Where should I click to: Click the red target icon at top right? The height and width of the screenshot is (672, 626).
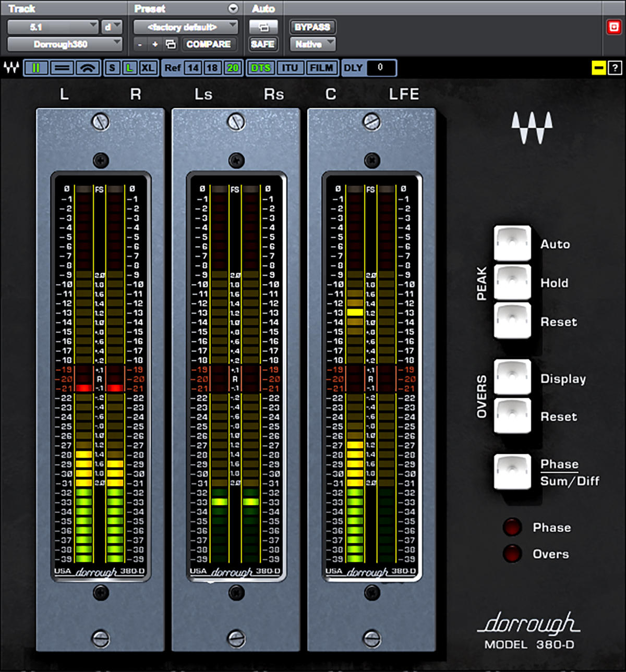click(x=614, y=27)
